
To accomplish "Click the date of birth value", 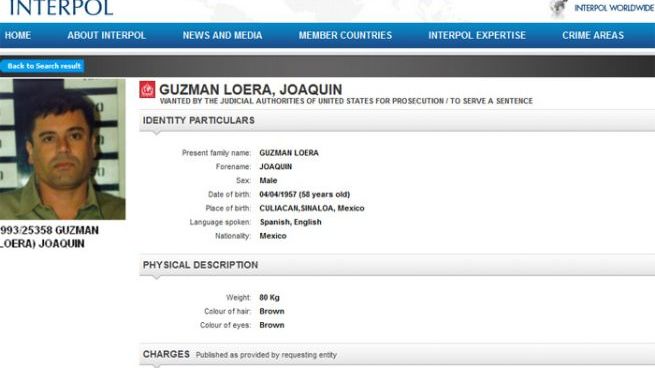I will 305,194.
